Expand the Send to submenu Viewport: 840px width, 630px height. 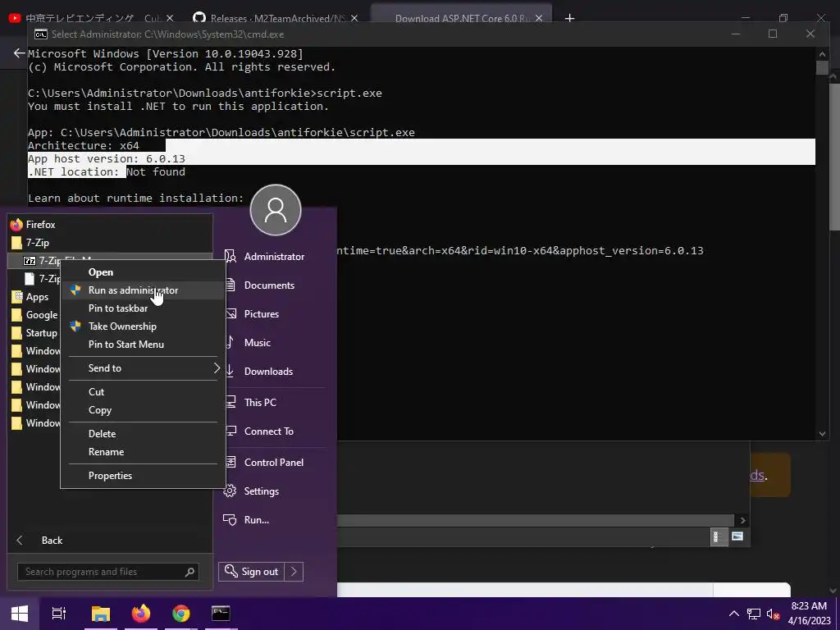pyautogui.click(x=143, y=368)
